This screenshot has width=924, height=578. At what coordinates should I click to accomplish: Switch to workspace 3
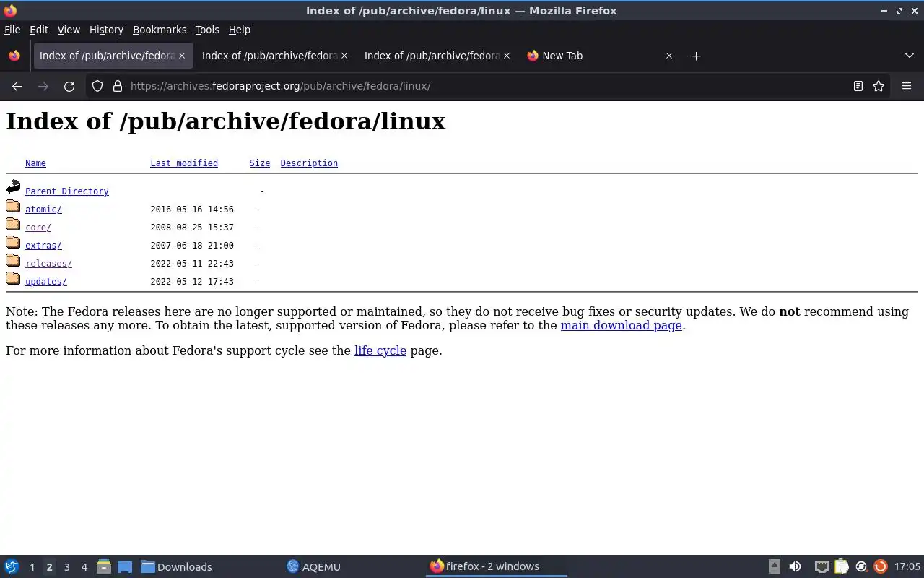point(66,567)
